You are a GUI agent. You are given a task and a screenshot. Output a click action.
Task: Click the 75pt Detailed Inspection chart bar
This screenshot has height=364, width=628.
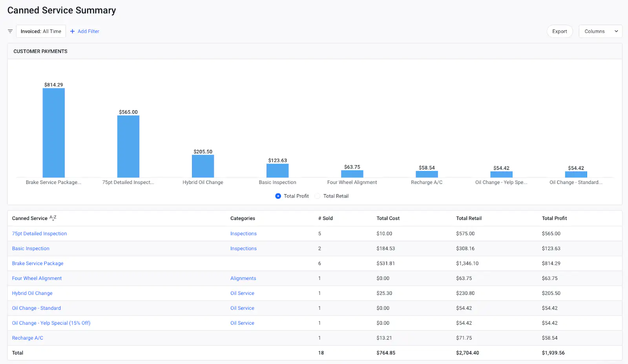coord(128,147)
